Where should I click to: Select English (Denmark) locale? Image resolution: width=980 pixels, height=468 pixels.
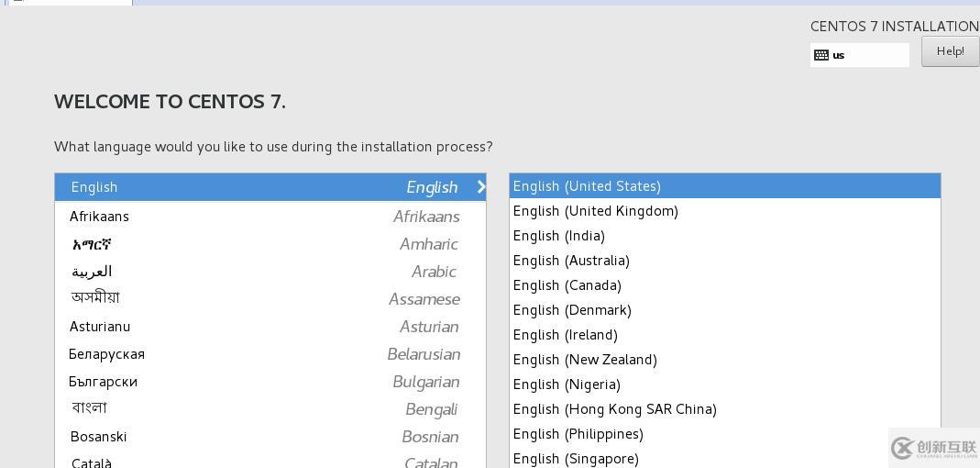[725, 310]
